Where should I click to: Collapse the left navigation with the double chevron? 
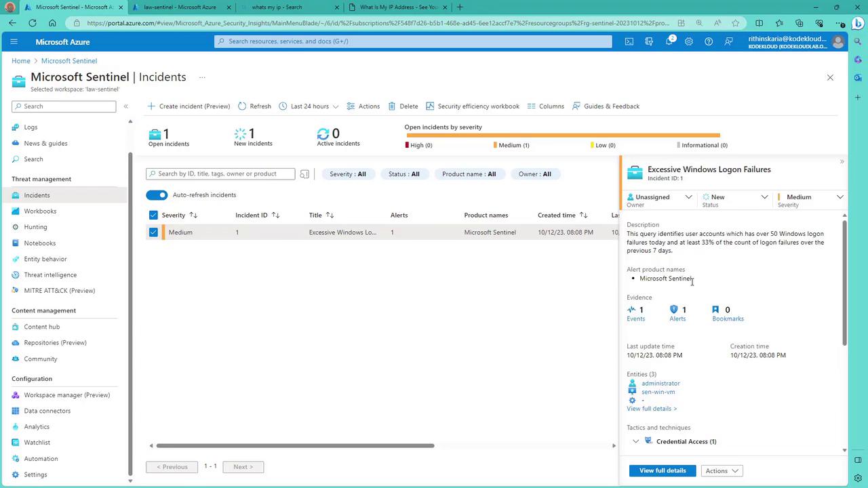(x=125, y=106)
